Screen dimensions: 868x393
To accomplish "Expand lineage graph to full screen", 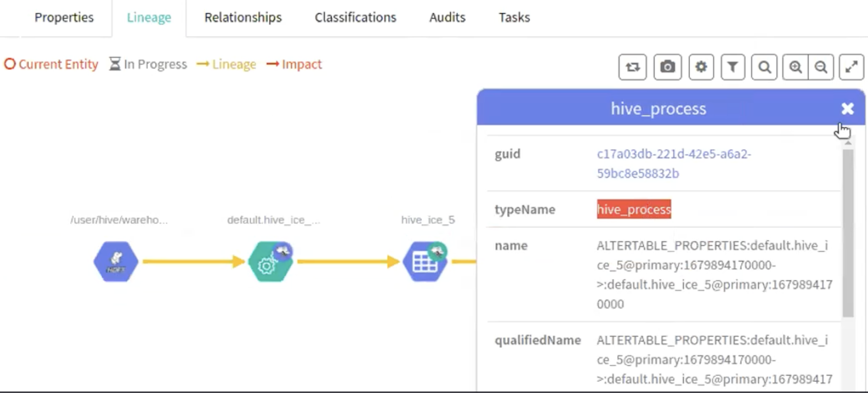I will [851, 67].
